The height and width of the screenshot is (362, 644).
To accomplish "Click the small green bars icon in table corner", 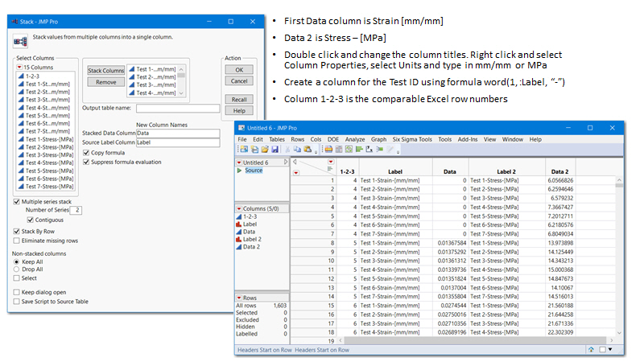I will [x=330, y=168].
